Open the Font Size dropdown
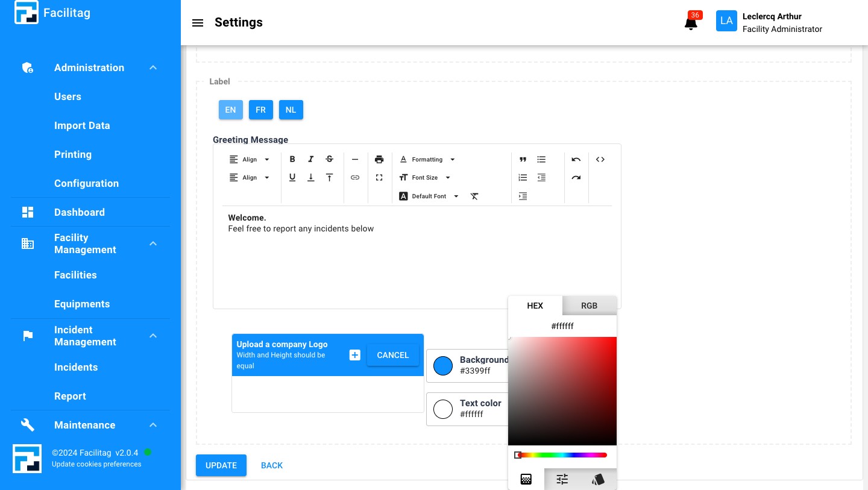868x490 pixels. 425,177
